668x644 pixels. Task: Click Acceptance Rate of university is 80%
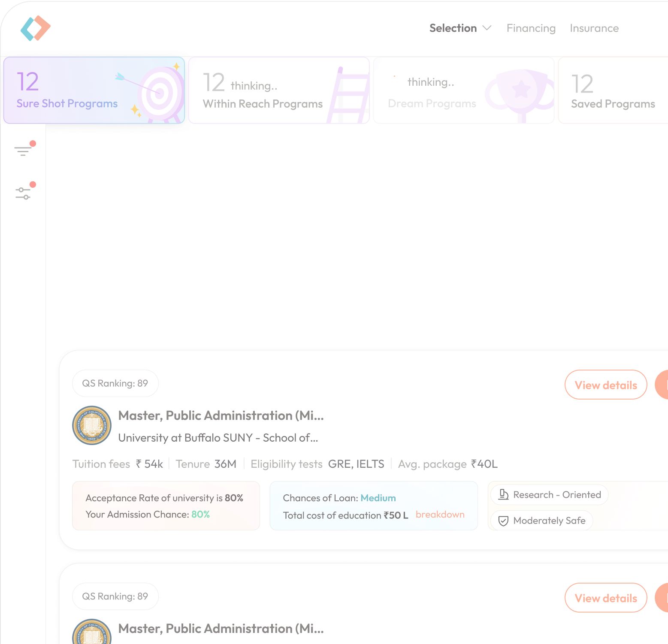pos(164,498)
